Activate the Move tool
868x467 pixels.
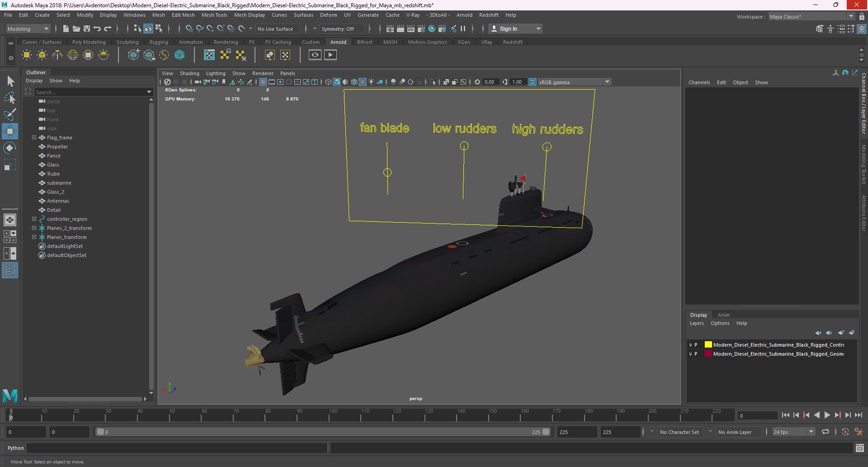click(10, 131)
